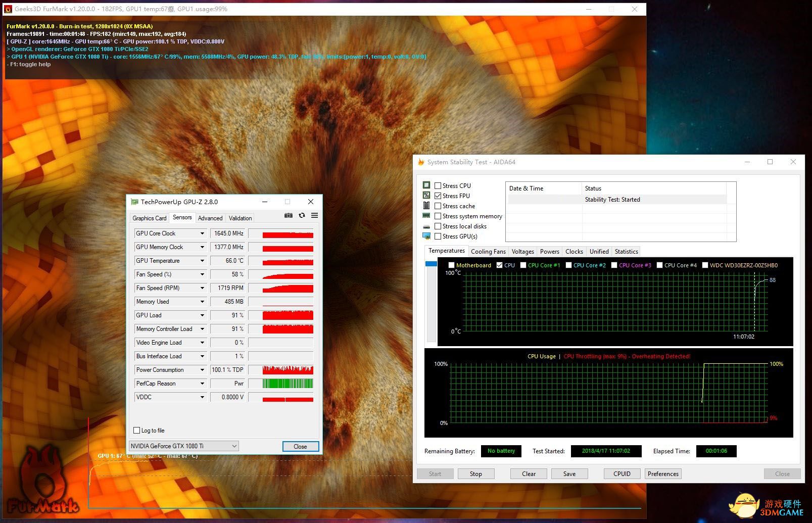Toggle the CPU Core #2 graph checkbox
This screenshot has height=523, width=812.
pos(568,265)
